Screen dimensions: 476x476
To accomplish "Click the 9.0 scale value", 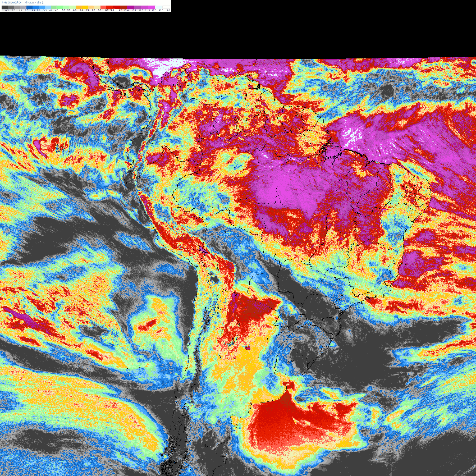I will tap(112, 10).
